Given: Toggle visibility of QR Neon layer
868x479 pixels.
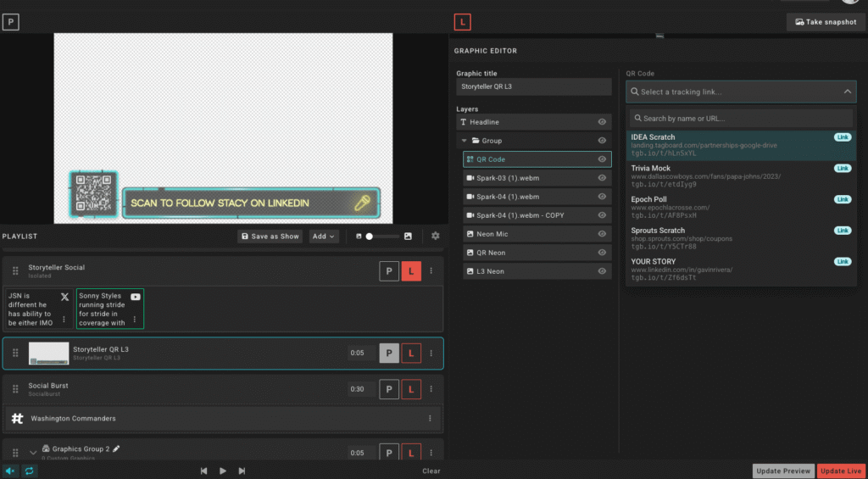Looking at the screenshot, I should [x=602, y=253].
